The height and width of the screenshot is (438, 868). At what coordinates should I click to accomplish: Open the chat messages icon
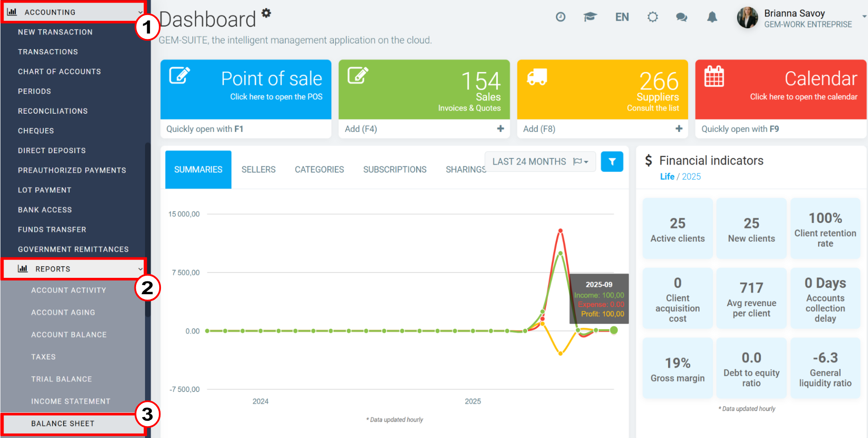point(681,17)
